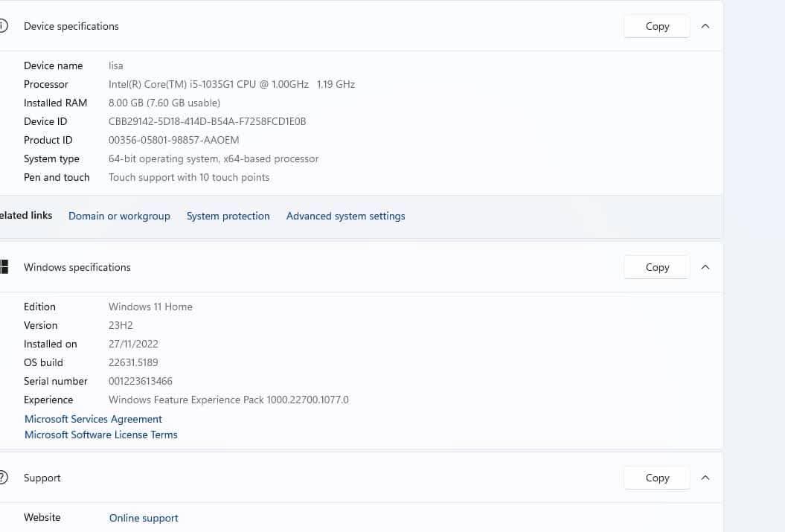This screenshot has width=785, height=532.
Task: Open the Microsoft Services Agreement link
Action: [x=93, y=419]
